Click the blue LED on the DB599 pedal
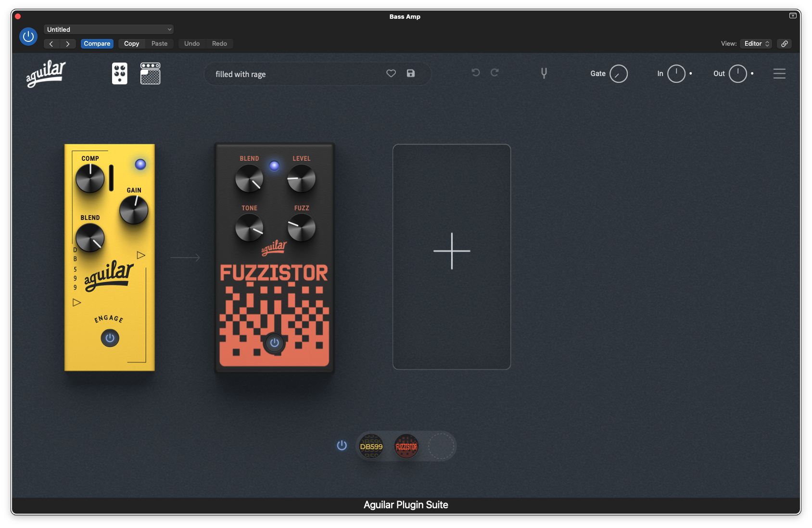This screenshot has width=812, height=528. (140, 165)
